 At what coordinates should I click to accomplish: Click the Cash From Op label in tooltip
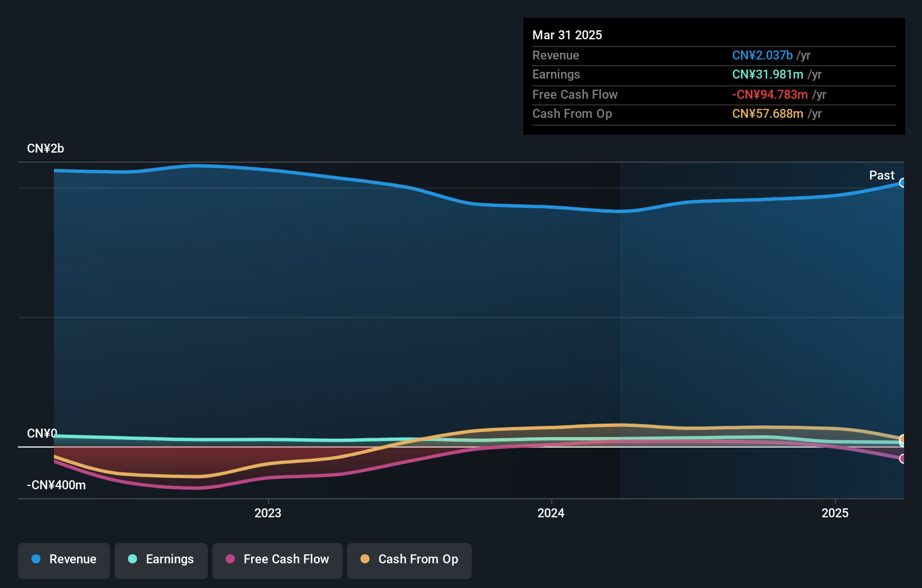pos(572,113)
